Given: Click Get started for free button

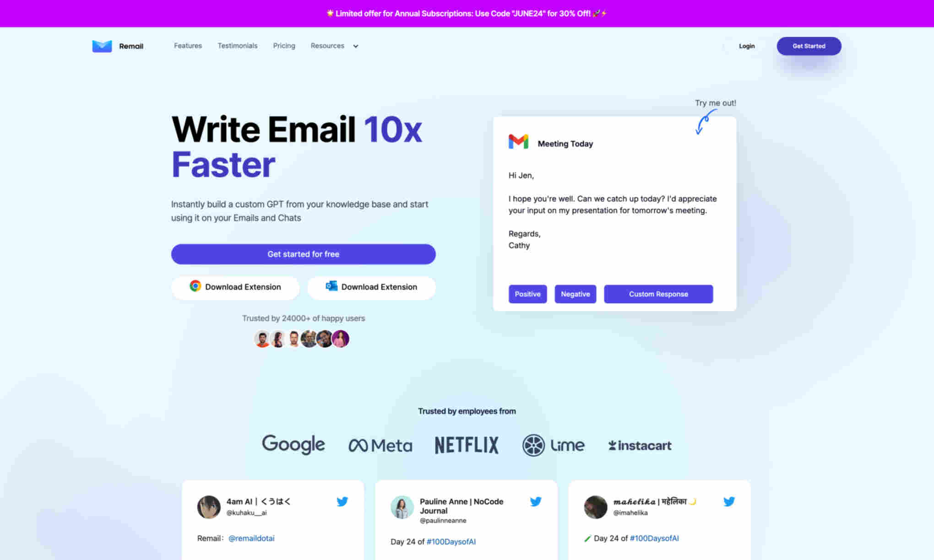Looking at the screenshot, I should 303,254.
